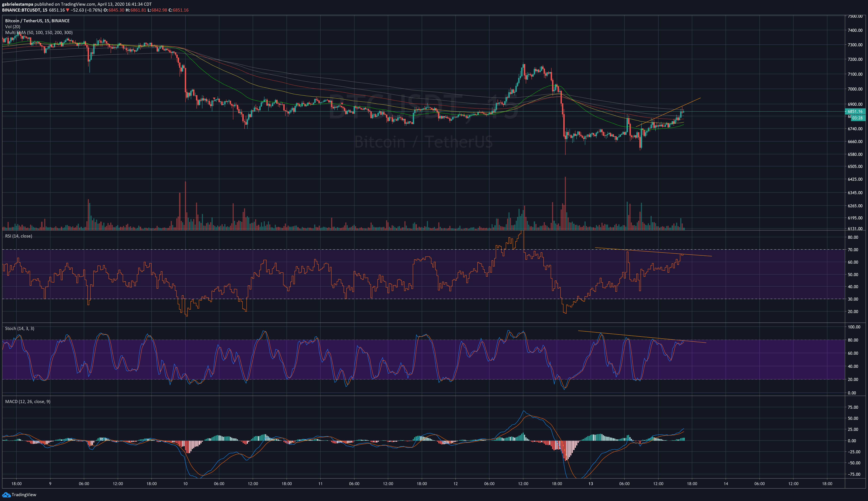This screenshot has height=501, width=868.
Task: Select the 'RSI (14, close)' indicator label
Action: pos(19,236)
